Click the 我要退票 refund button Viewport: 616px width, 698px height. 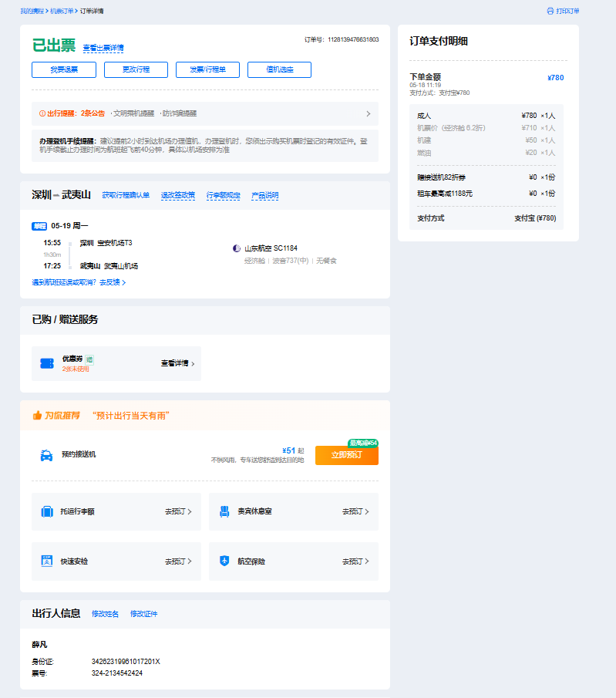tap(64, 69)
